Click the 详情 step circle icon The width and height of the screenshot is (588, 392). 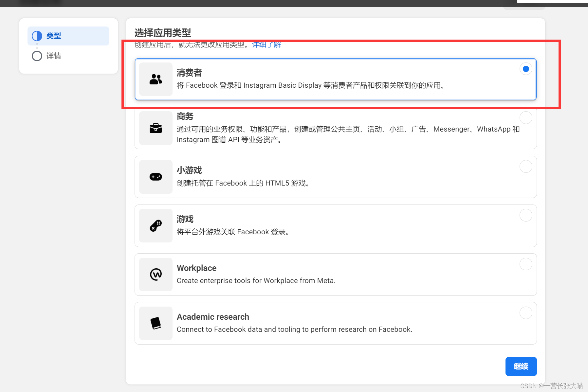(x=37, y=56)
